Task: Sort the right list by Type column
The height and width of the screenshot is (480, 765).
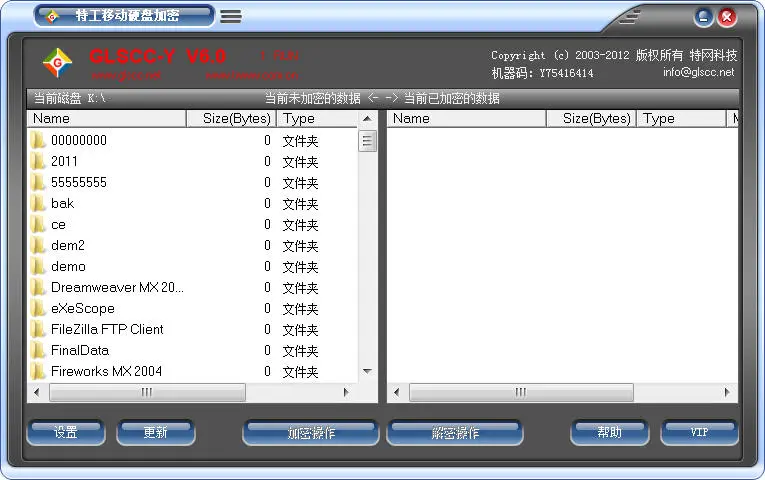Action: (680, 118)
